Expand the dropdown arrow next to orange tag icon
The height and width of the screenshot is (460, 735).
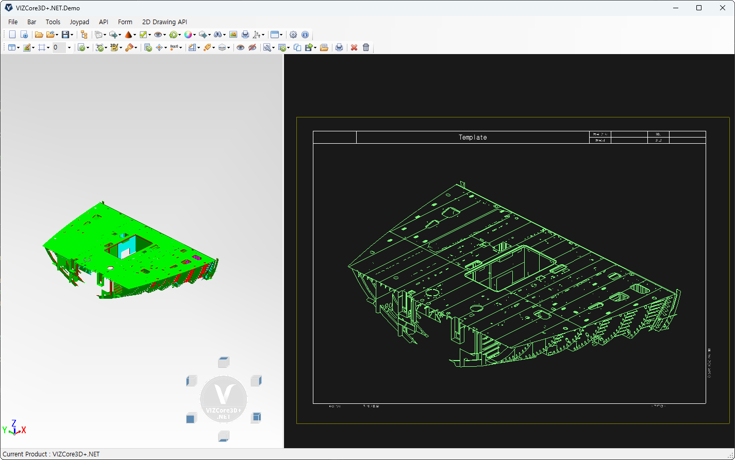tap(213, 48)
